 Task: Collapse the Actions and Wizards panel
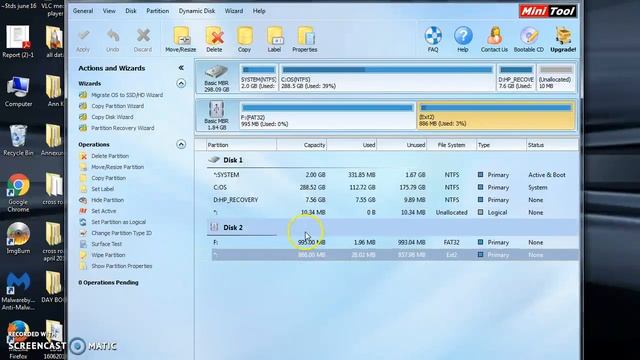tap(181, 68)
